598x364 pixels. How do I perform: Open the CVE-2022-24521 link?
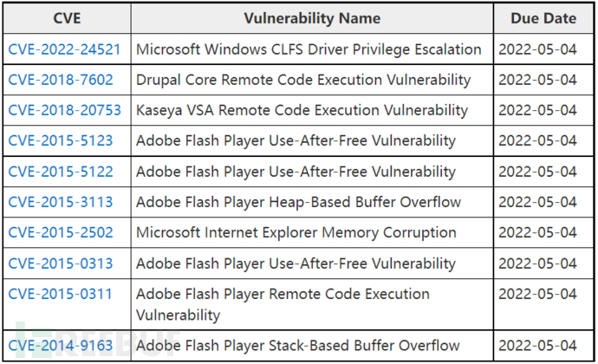click(x=64, y=49)
